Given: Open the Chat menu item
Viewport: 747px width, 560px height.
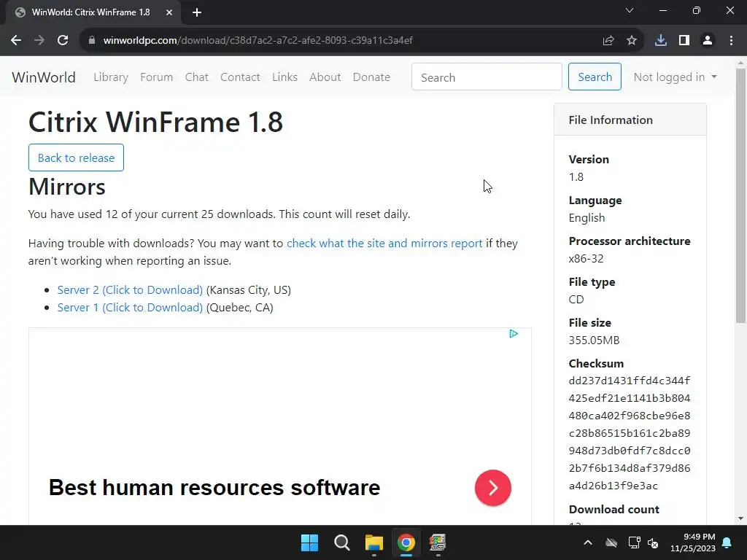Looking at the screenshot, I should (x=197, y=77).
